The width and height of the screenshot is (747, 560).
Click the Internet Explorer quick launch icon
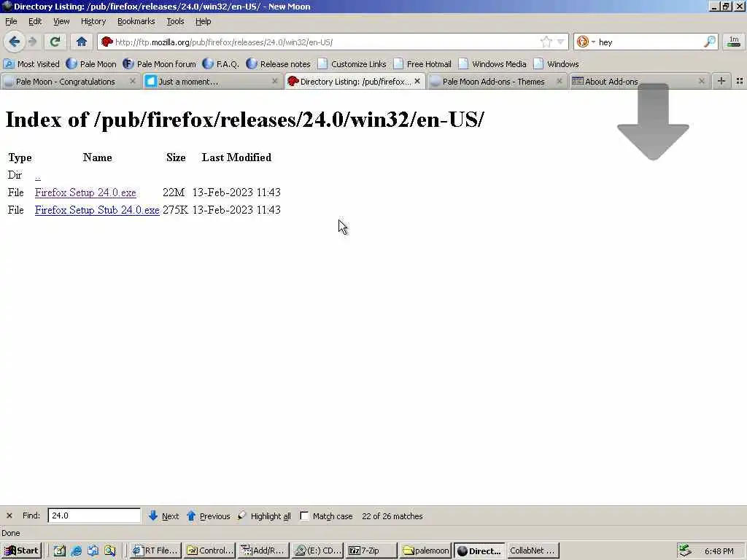click(x=76, y=551)
